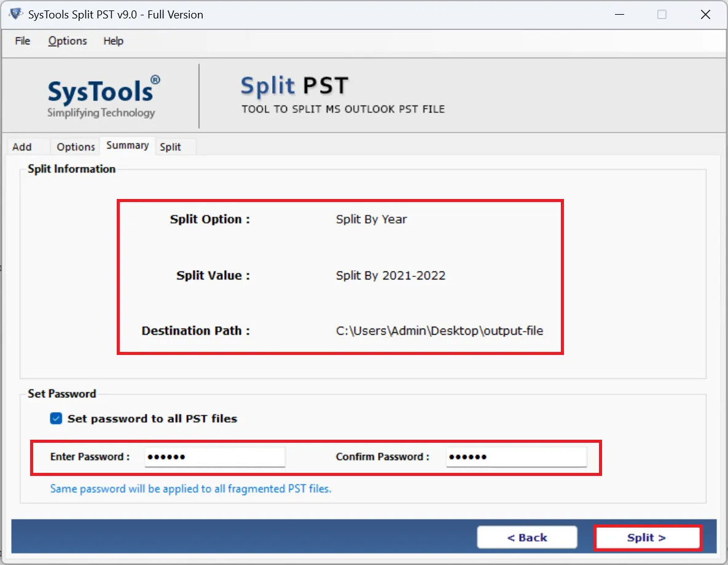
Task: Click the 'Same password will be applied' note
Action: click(191, 488)
